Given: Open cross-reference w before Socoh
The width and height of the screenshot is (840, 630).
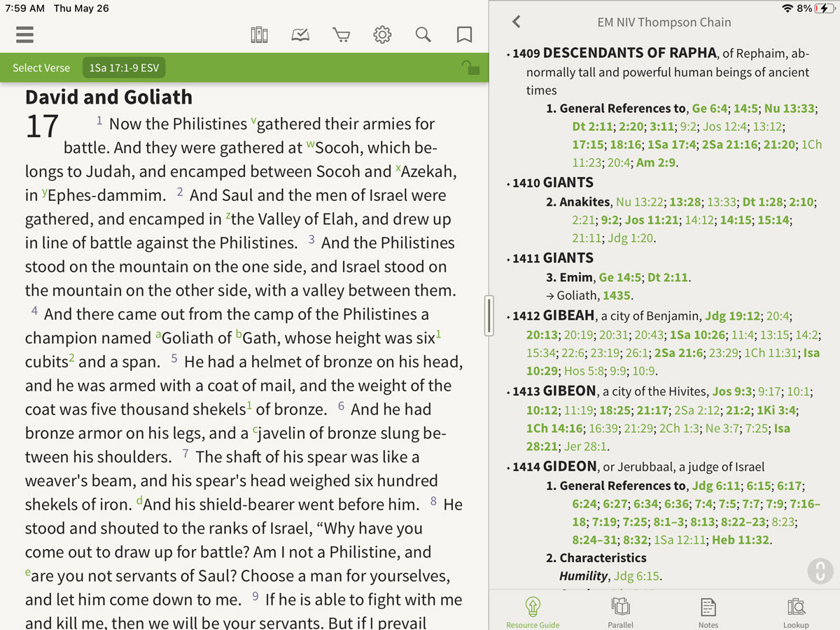Looking at the screenshot, I should point(310,145).
